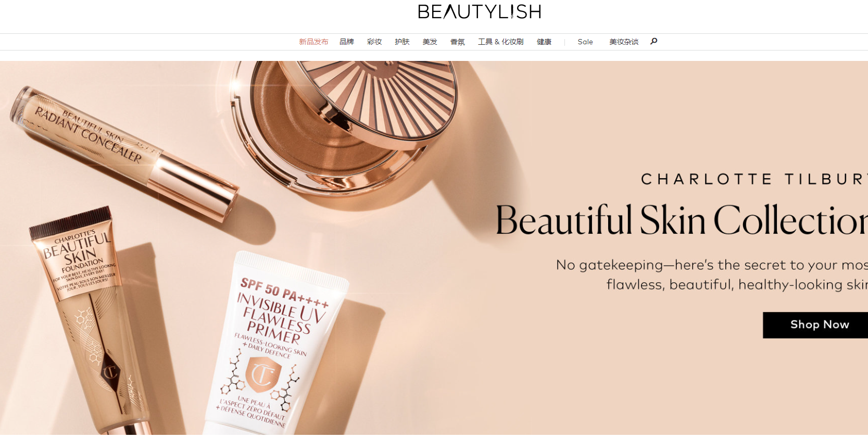This screenshot has width=868, height=438.
Task: Click the BEAUTYLISH logo
Action: click(x=480, y=11)
